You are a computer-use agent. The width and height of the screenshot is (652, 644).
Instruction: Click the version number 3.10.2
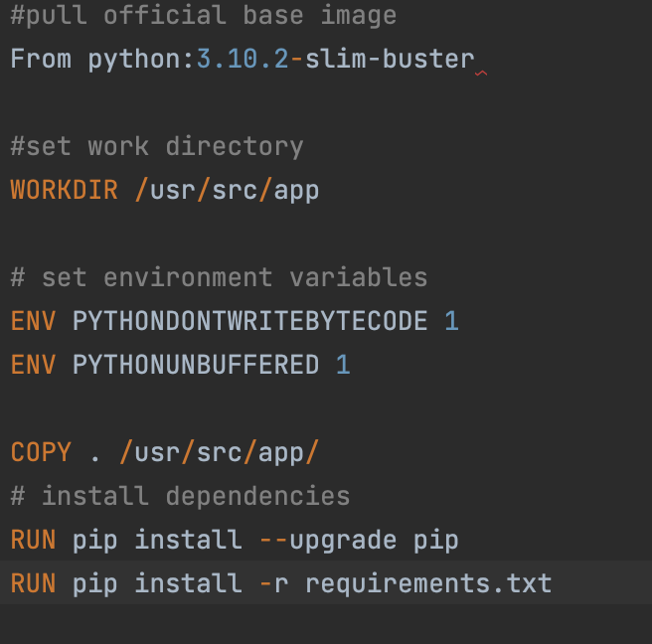point(243,59)
